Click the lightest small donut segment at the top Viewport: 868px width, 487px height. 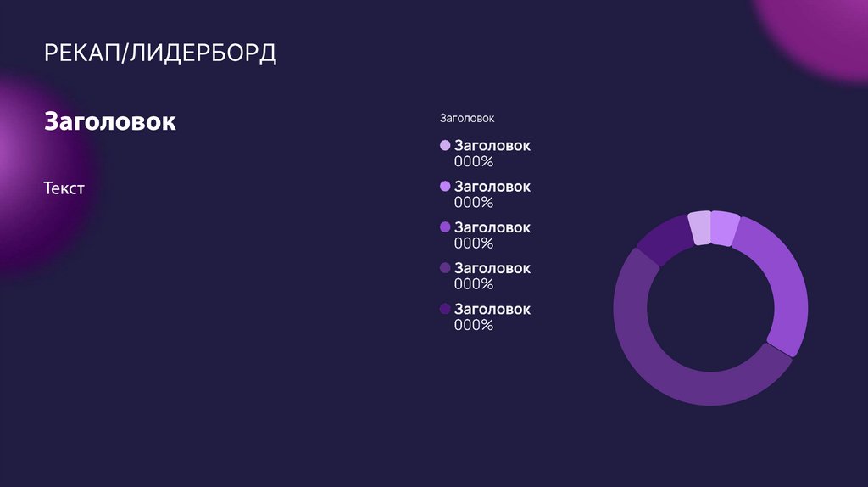[x=700, y=227]
